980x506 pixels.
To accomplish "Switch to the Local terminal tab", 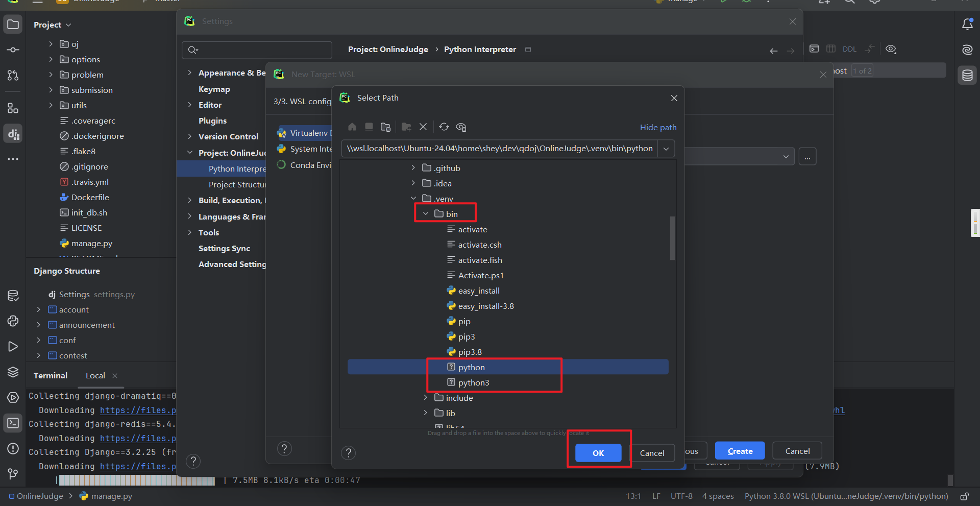I will tap(95, 375).
